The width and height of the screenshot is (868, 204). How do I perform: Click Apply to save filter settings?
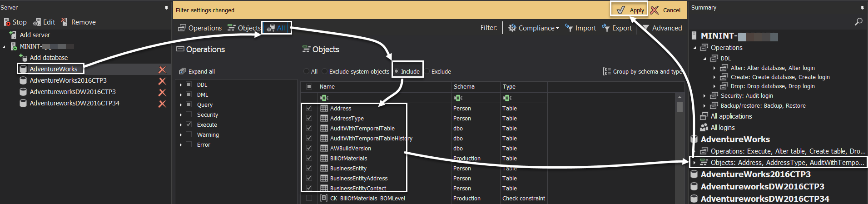point(629,10)
